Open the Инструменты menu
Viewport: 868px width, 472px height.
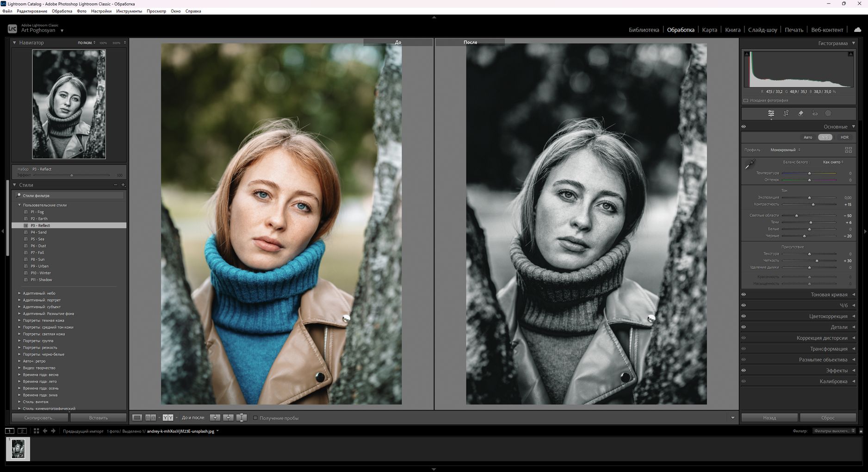coord(129,11)
